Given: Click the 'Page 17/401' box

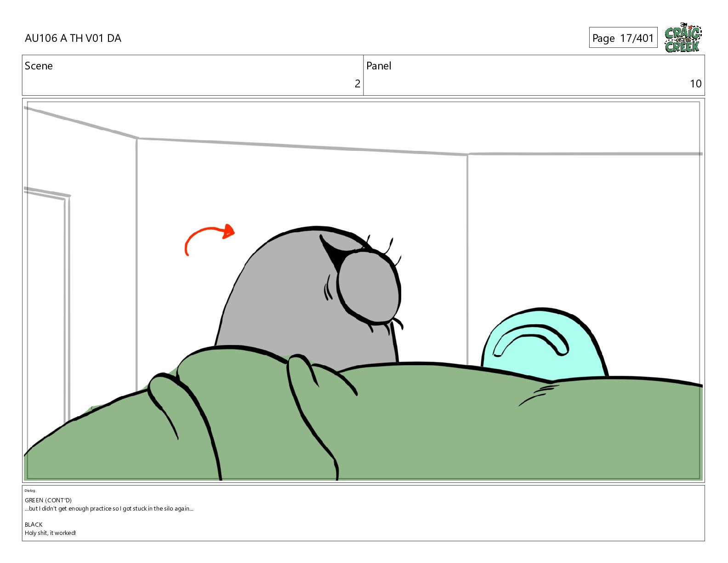Looking at the screenshot, I should point(623,38).
